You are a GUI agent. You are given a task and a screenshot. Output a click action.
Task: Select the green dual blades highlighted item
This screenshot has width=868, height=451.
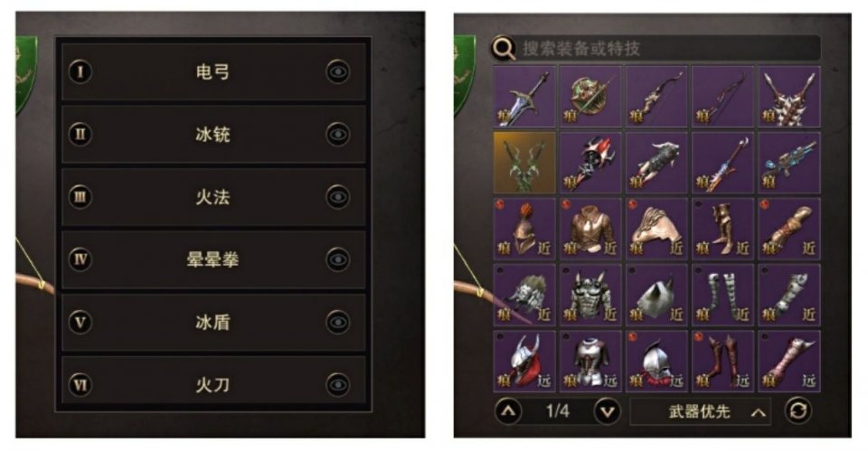coord(524,162)
